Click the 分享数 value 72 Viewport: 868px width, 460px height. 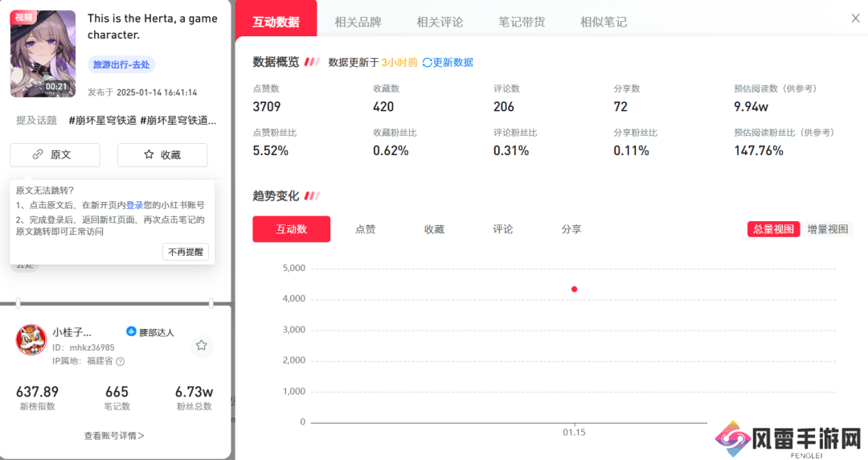620,106
